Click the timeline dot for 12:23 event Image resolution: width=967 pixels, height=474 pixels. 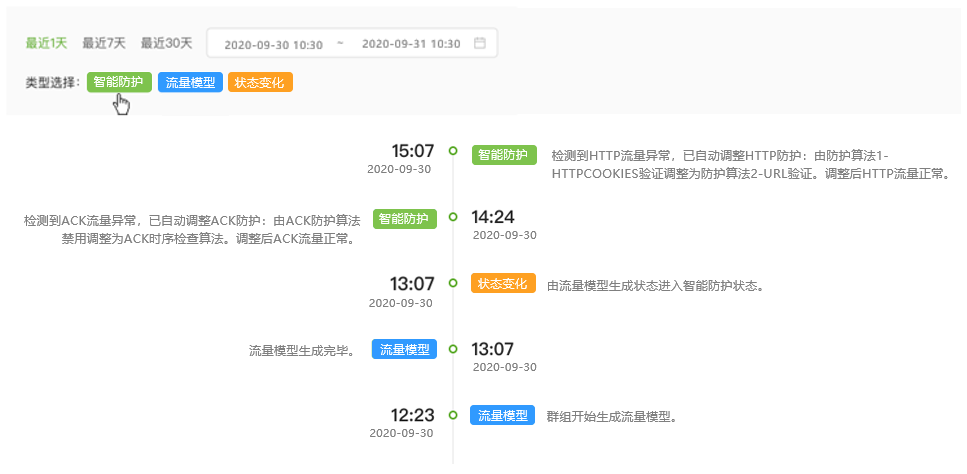click(453, 414)
